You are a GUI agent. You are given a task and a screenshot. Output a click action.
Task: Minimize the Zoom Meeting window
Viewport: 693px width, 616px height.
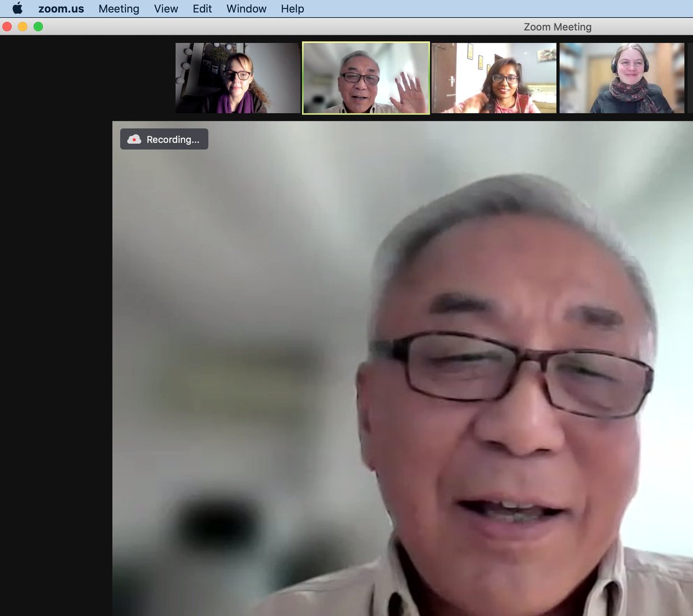point(23,27)
